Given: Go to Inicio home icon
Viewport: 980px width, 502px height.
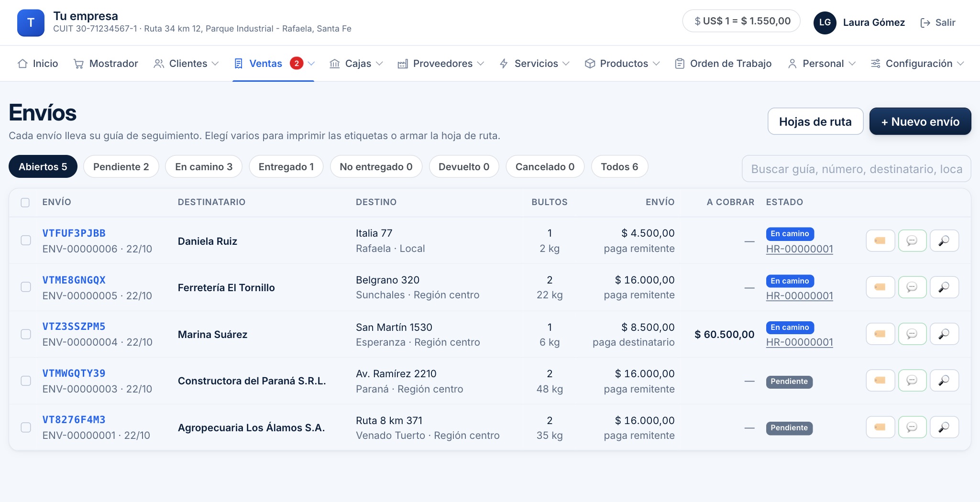Looking at the screenshot, I should click(22, 64).
